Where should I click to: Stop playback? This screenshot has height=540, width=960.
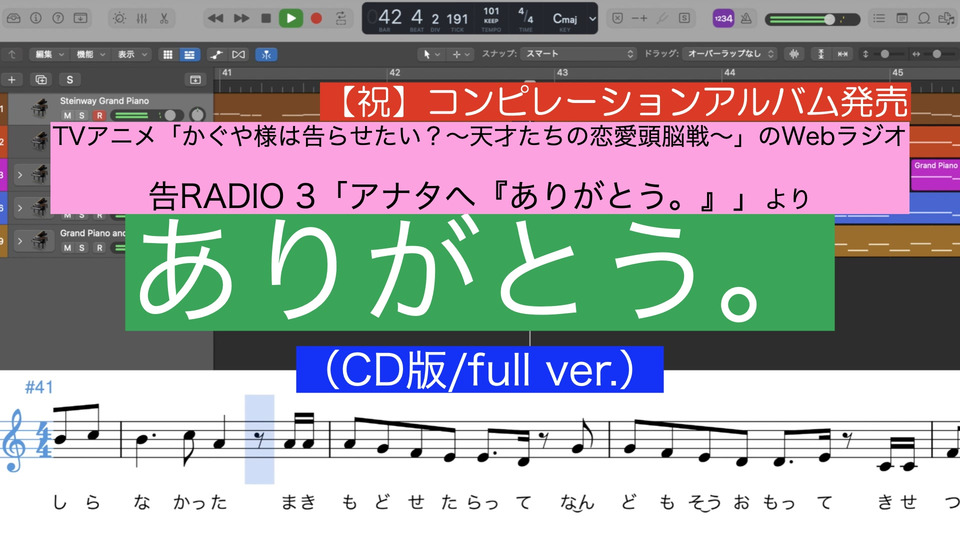coord(266,18)
